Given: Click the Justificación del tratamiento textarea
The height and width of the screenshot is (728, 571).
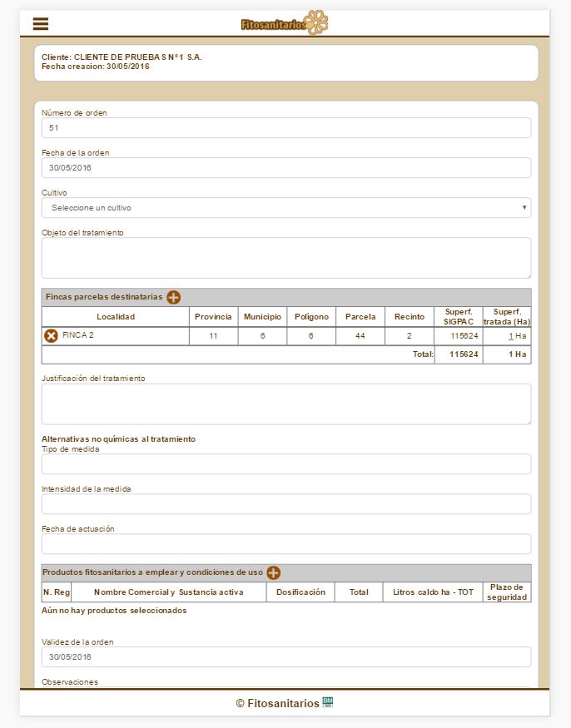Looking at the screenshot, I should coord(286,404).
